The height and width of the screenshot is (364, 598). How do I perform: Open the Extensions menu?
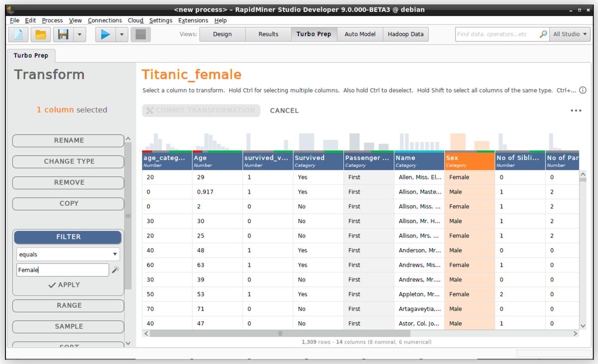click(x=193, y=20)
